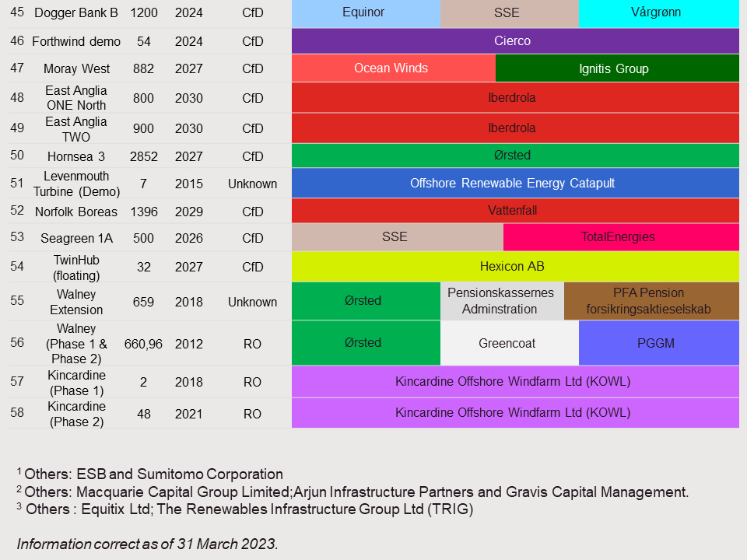The image size is (747, 560).
Task: Select the Offshore Renewable Energy Catapult bar
Action: tap(514, 184)
